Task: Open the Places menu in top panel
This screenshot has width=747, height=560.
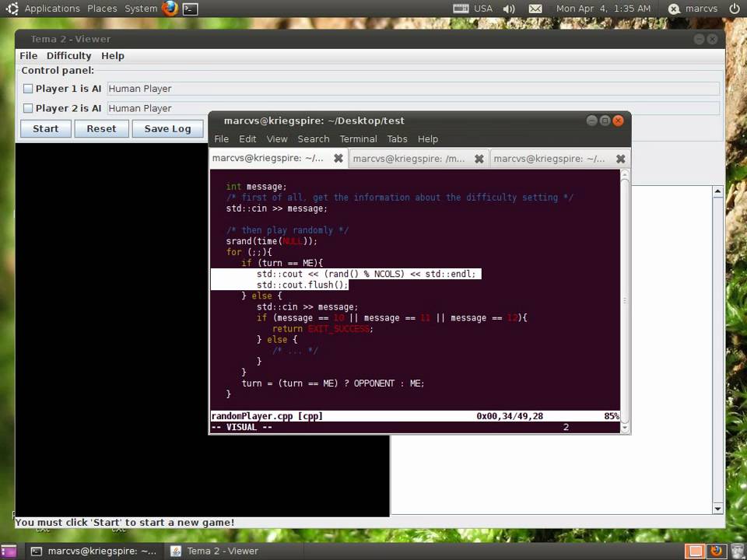Action: pos(102,9)
